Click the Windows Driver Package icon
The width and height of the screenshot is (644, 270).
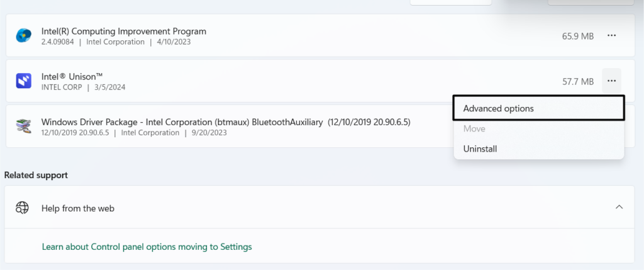[x=23, y=126]
